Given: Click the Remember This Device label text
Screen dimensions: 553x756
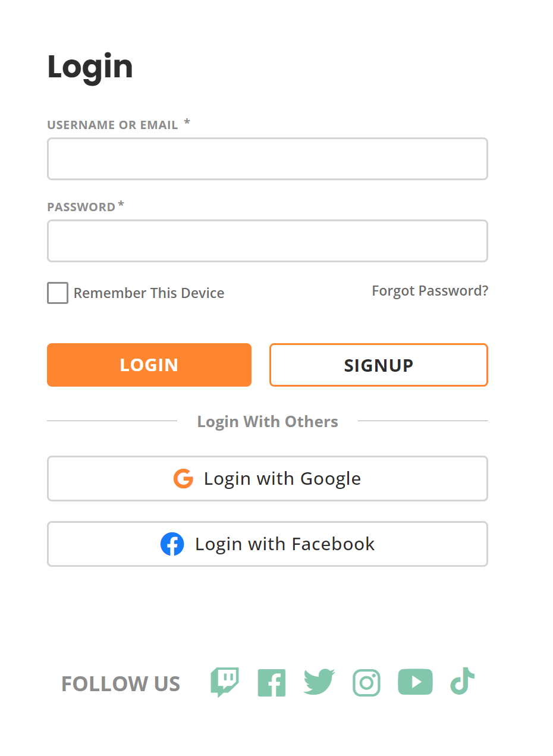Looking at the screenshot, I should [x=149, y=293].
